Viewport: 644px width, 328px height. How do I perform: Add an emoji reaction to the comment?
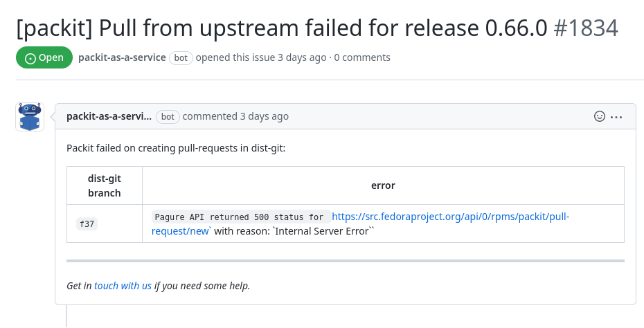(600, 116)
